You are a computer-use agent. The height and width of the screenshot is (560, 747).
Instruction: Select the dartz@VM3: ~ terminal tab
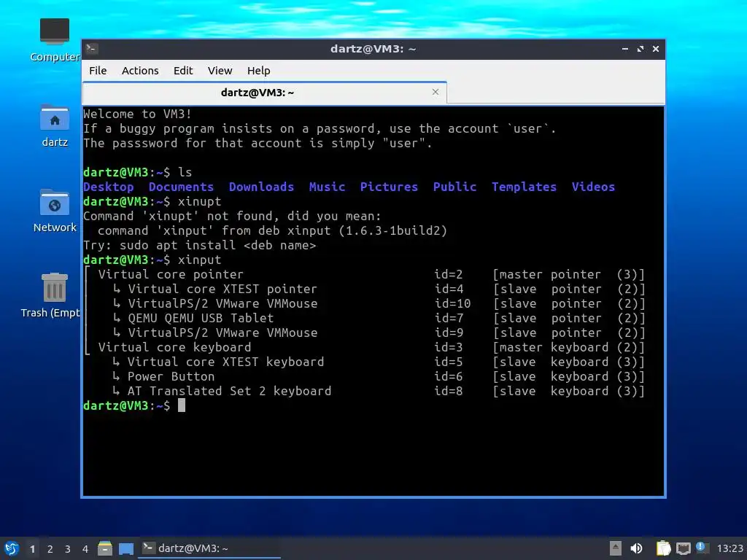point(264,93)
